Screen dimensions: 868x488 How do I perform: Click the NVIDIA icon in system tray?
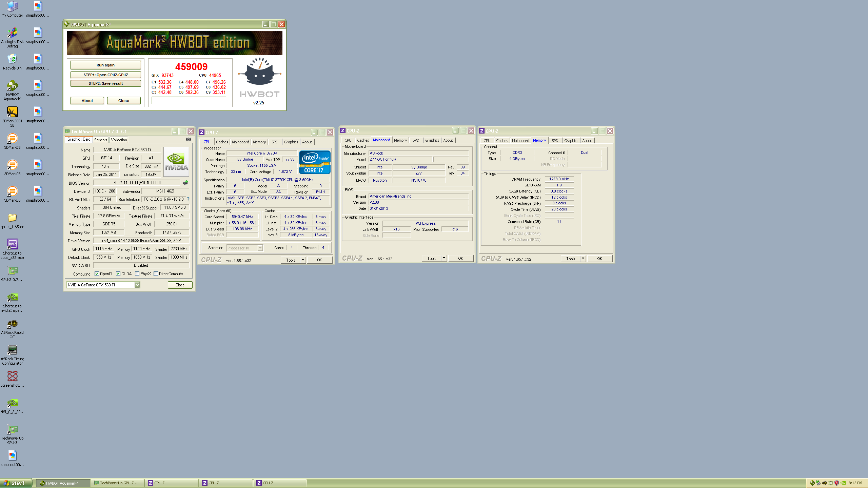(843, 483)
